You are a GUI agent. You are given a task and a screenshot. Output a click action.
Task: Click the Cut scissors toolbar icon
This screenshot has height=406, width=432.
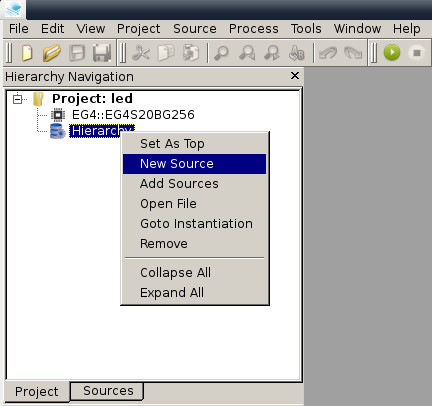[141, 53]
